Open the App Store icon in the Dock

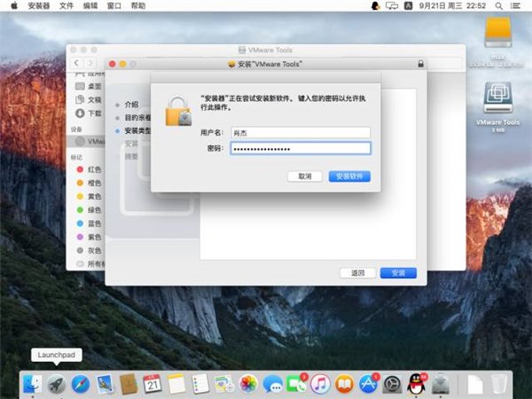click(369, 384)
